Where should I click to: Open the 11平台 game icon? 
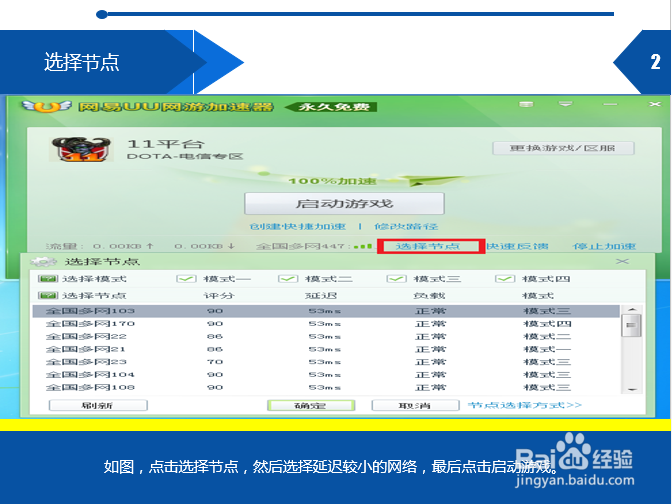[81, 149]
